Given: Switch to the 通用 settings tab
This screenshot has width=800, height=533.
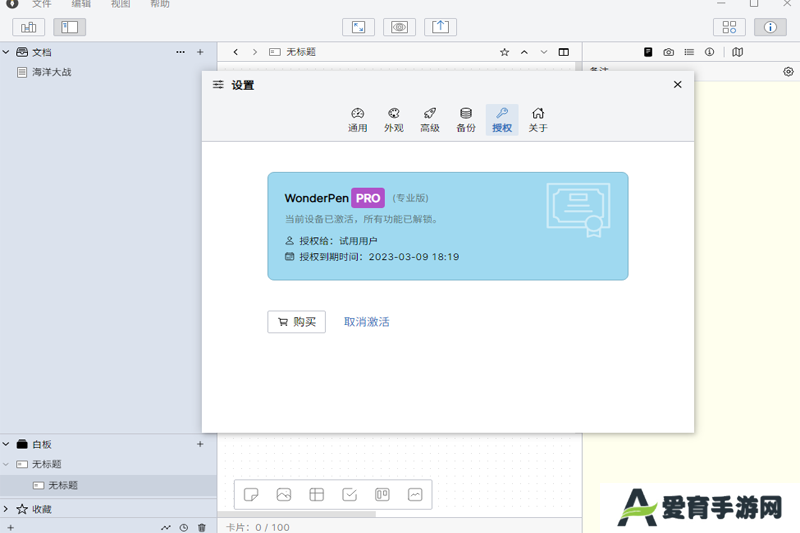Looking at the screenshot, I should coord(358,120).
